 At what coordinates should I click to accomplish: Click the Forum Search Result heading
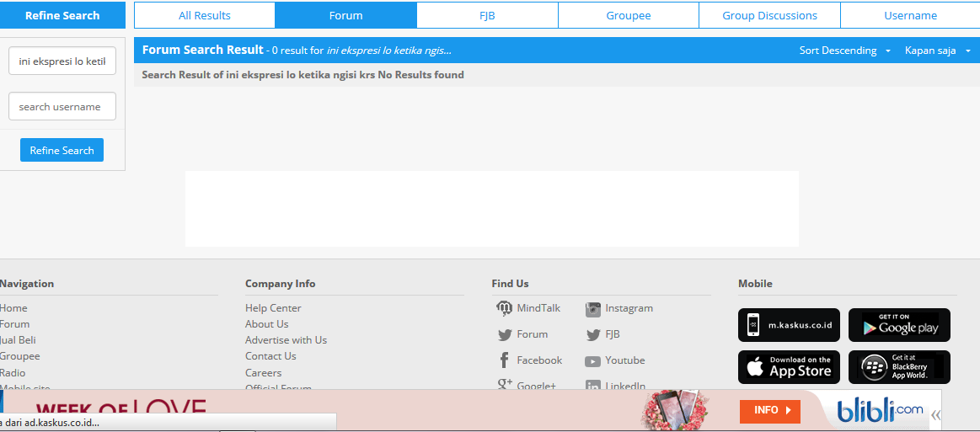pos(202,50)
